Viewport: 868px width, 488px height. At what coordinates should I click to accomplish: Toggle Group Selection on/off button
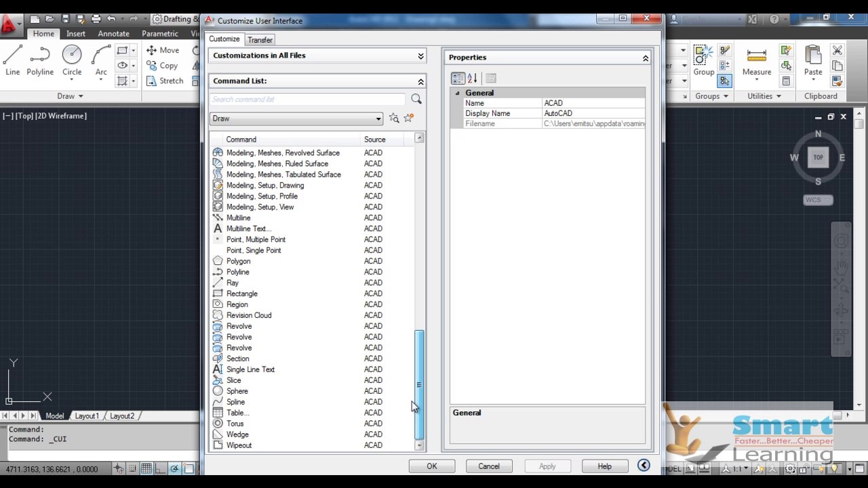[725, 81]
